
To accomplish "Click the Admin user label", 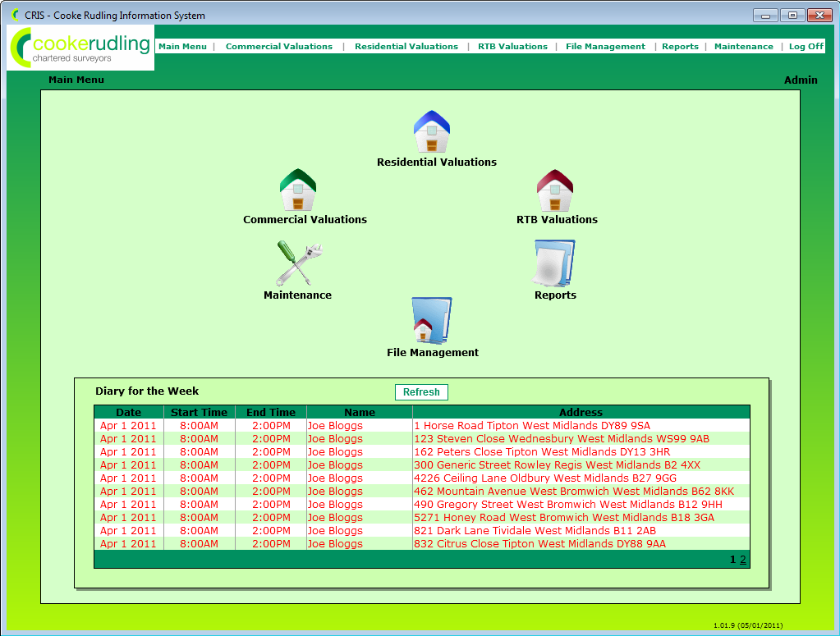I will coord(801,80).
